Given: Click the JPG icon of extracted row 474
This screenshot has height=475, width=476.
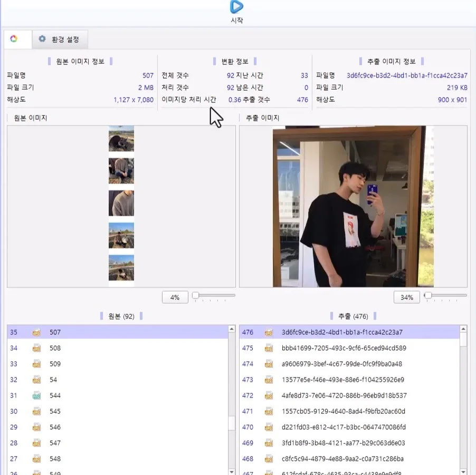Looking at the screenshot, I should click(269, 364).
